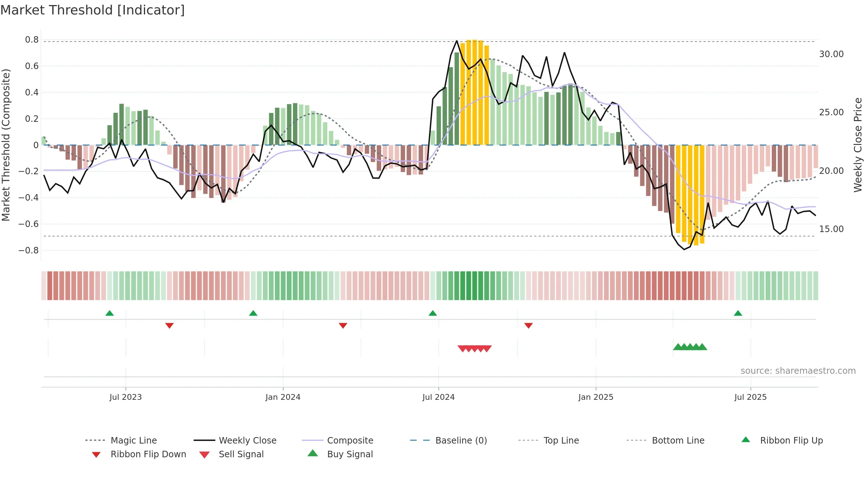Click the first red sell signal triangle
868x488 pixels.
(463, 348)
